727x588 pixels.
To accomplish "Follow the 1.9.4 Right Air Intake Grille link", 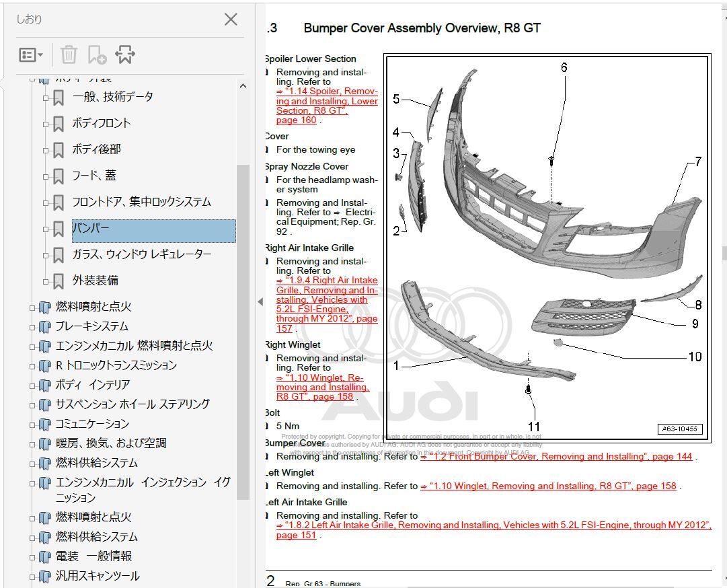I will pyautogui.click(x=327, y=304).
